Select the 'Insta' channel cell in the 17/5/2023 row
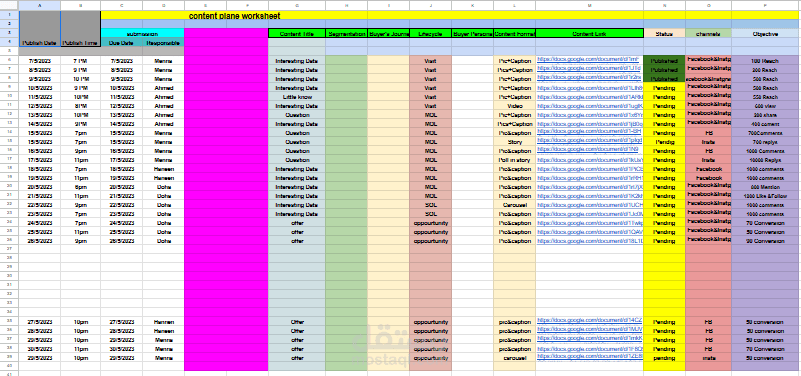Viewport: 801px width, 376px height. [708, 160]
